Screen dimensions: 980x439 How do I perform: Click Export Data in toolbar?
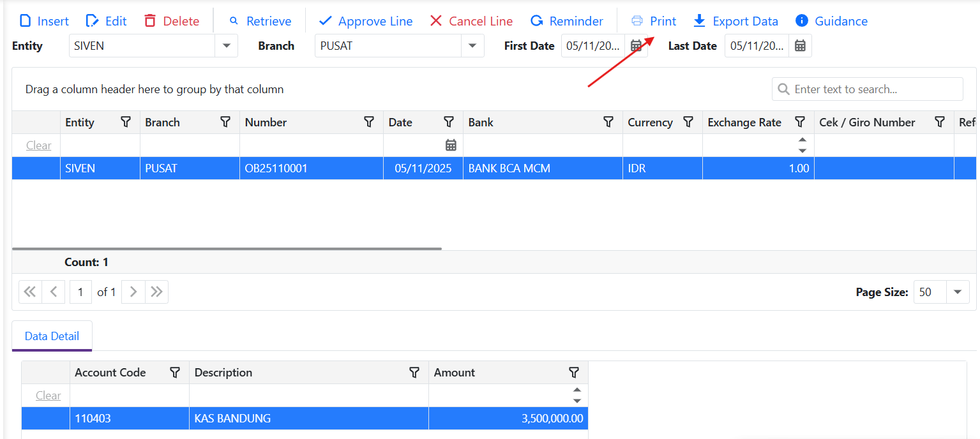point(735,21)
